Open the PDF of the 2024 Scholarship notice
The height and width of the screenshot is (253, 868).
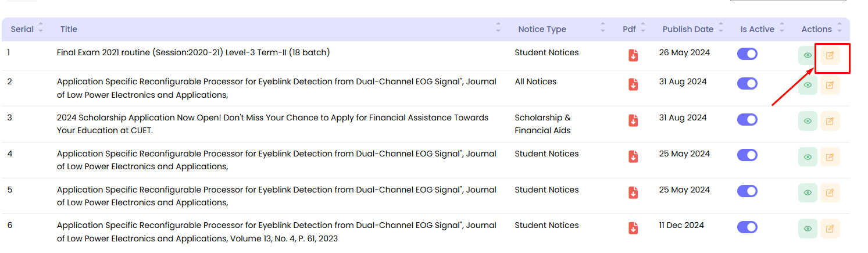coord(633,120)
